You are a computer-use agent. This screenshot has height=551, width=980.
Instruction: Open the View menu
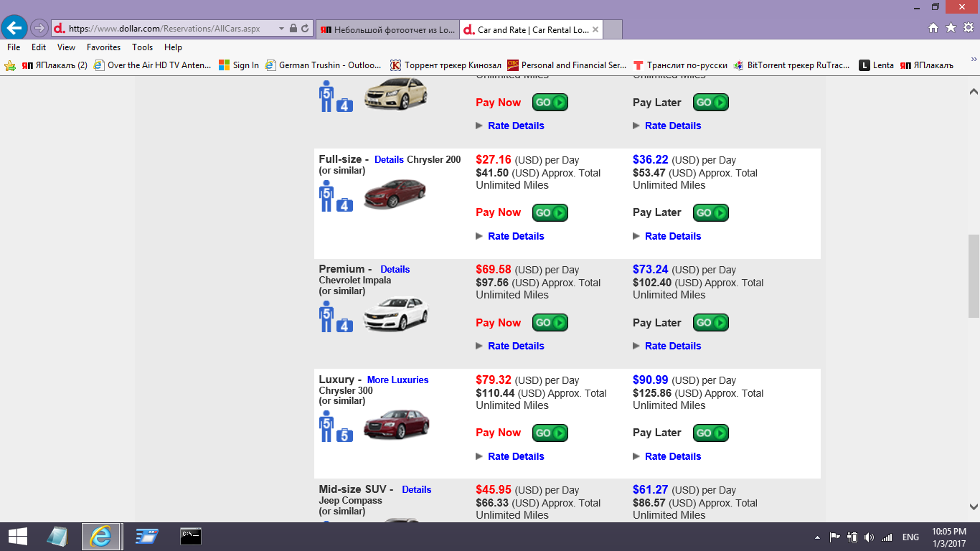coord(67,47)
